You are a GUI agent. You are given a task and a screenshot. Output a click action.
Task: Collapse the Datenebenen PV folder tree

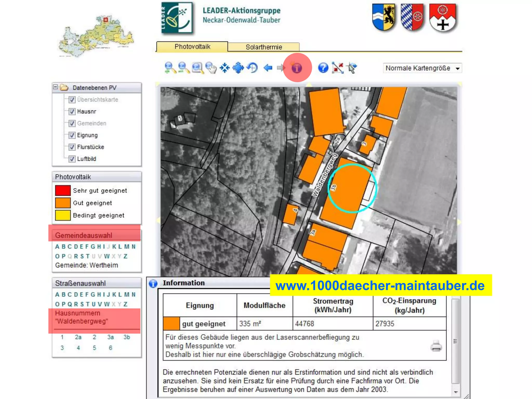tap(55, 87)
